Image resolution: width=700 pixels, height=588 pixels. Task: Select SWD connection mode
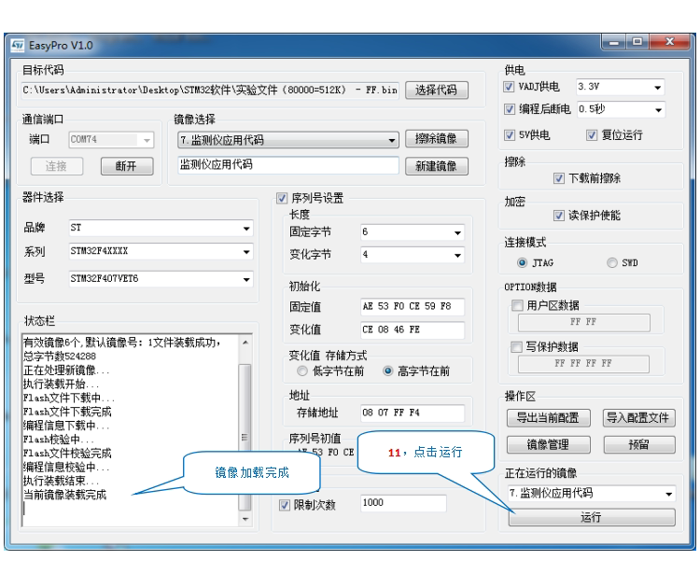(612, 262)
